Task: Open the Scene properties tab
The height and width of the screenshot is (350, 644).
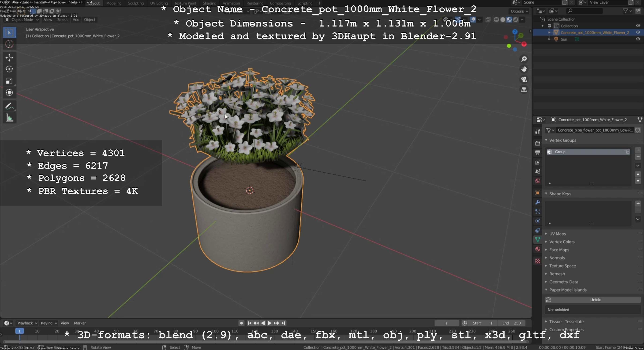Action: pos(538,172)
